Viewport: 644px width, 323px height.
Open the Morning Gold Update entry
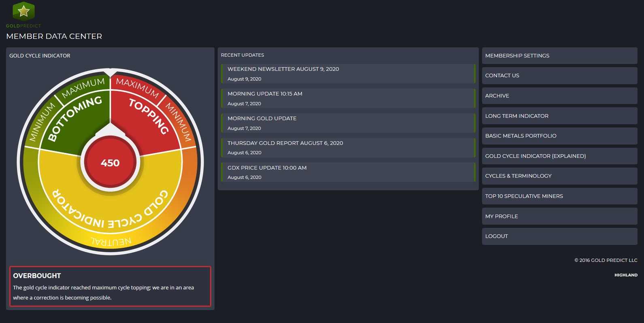(x=262, y=119)
